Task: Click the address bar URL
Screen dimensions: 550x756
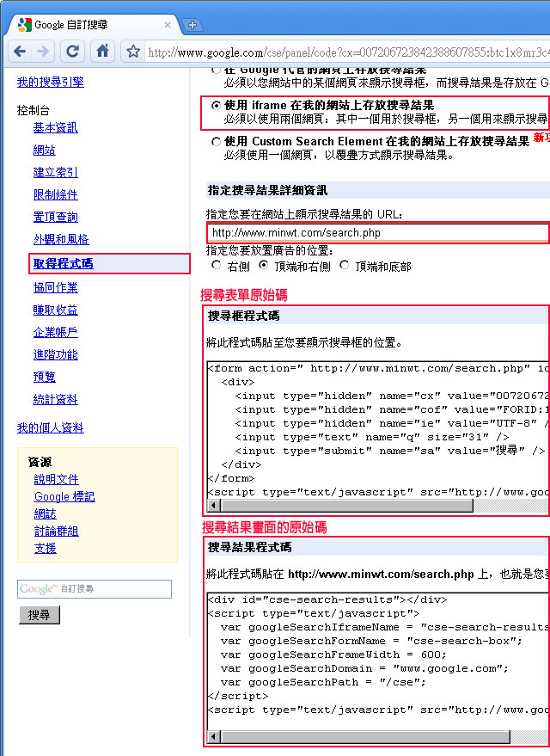Action: (347, 52)
